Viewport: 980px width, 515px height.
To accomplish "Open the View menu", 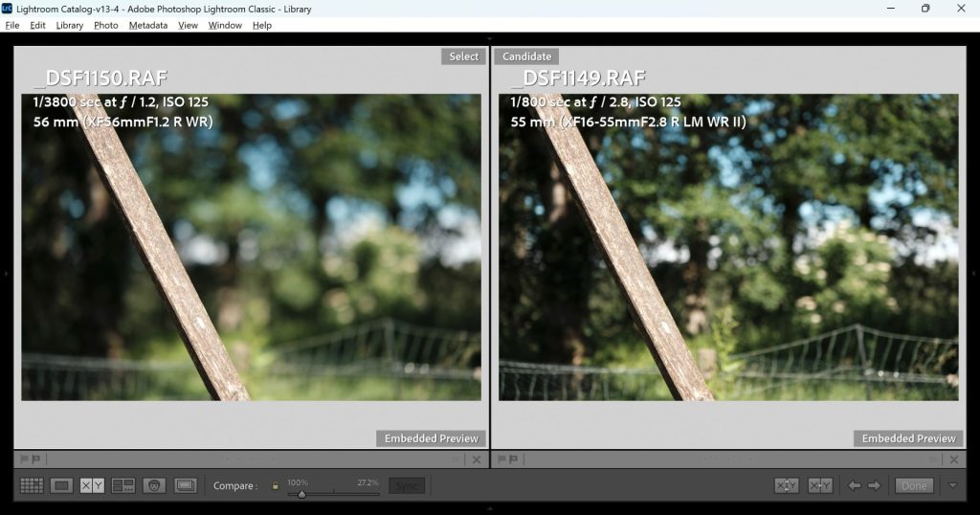I will (188, 25).
